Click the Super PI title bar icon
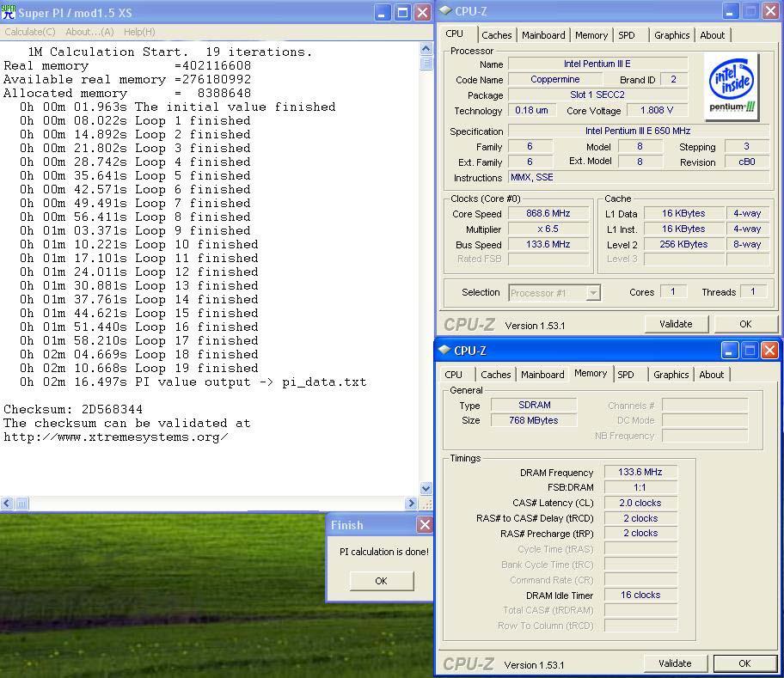 point(8,12)
